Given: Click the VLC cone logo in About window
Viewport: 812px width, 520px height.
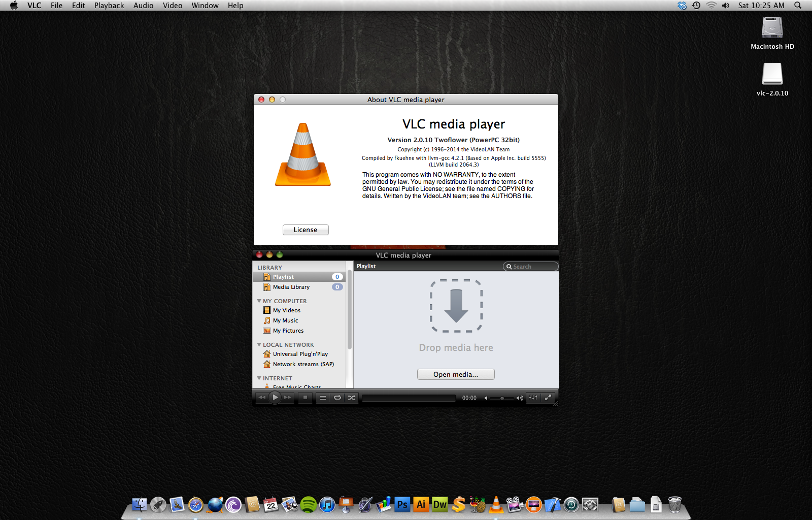Looking at the screenshot, I should (303, 154).
